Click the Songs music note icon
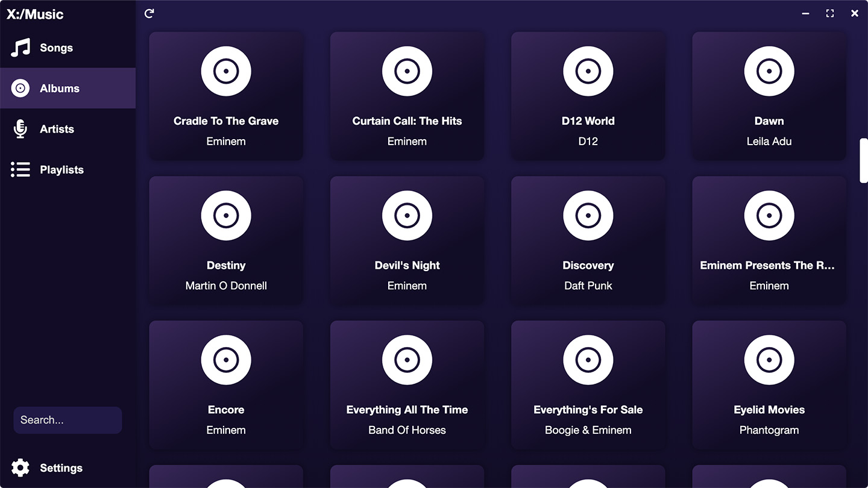 click(x=20, y=48)
